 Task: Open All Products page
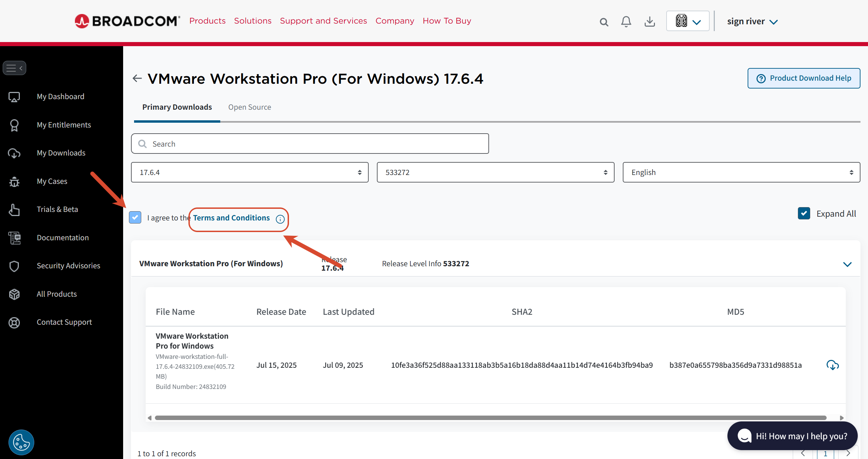pos(57,294)
